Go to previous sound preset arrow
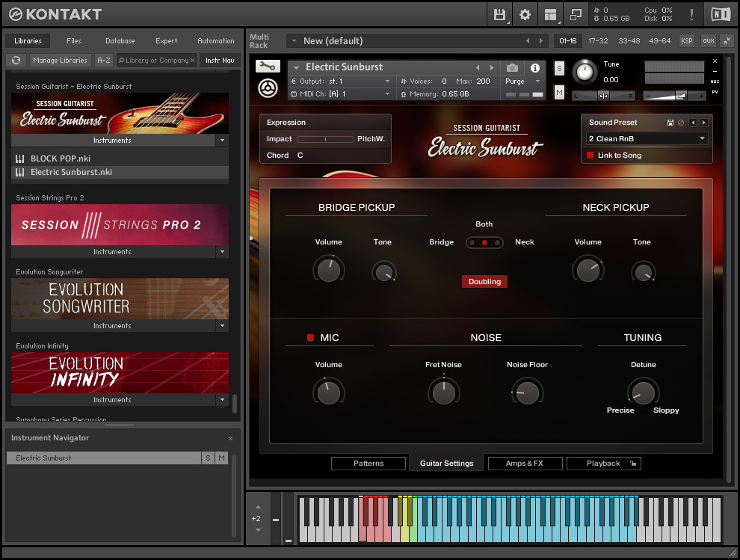This screenshot has width=740, height=560. click(x=693, y=123)
